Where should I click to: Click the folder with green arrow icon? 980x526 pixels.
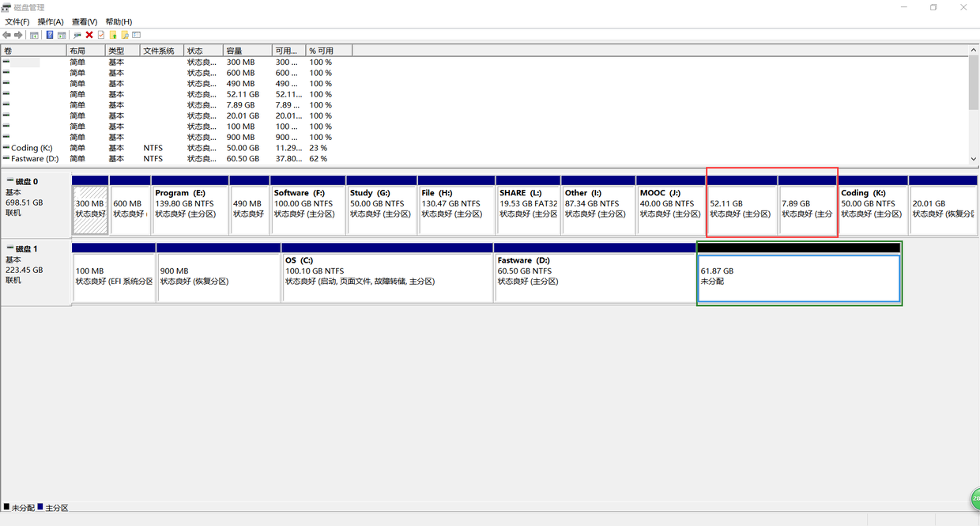point(113,35)
